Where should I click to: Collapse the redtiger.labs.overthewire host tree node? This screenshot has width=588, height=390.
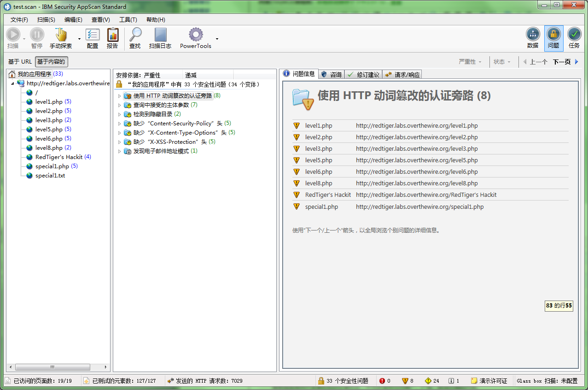13,83
